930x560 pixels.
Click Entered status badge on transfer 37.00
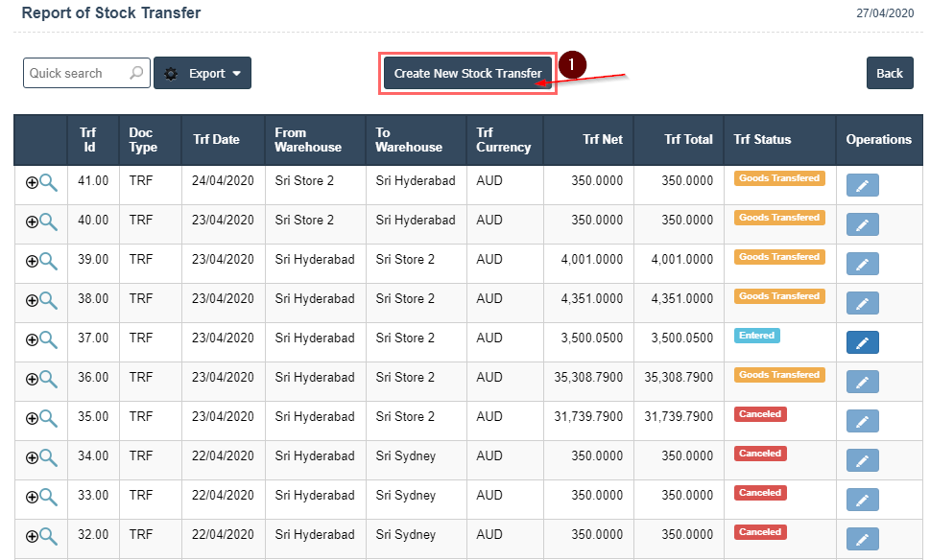[757, 336]
